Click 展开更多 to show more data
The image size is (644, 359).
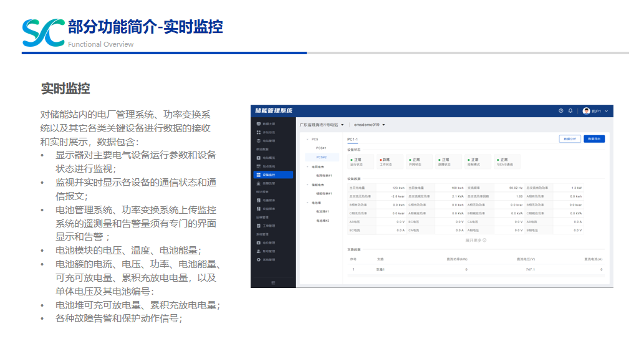(476, 240)
